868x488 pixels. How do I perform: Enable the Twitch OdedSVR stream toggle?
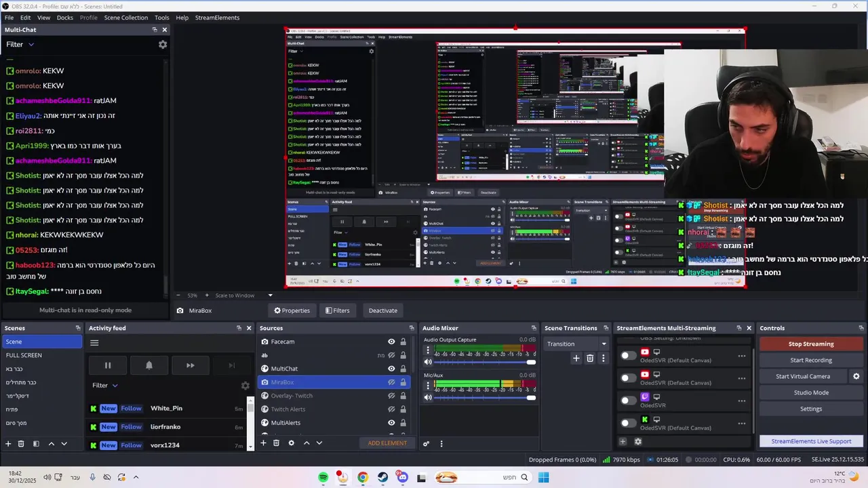629,401
